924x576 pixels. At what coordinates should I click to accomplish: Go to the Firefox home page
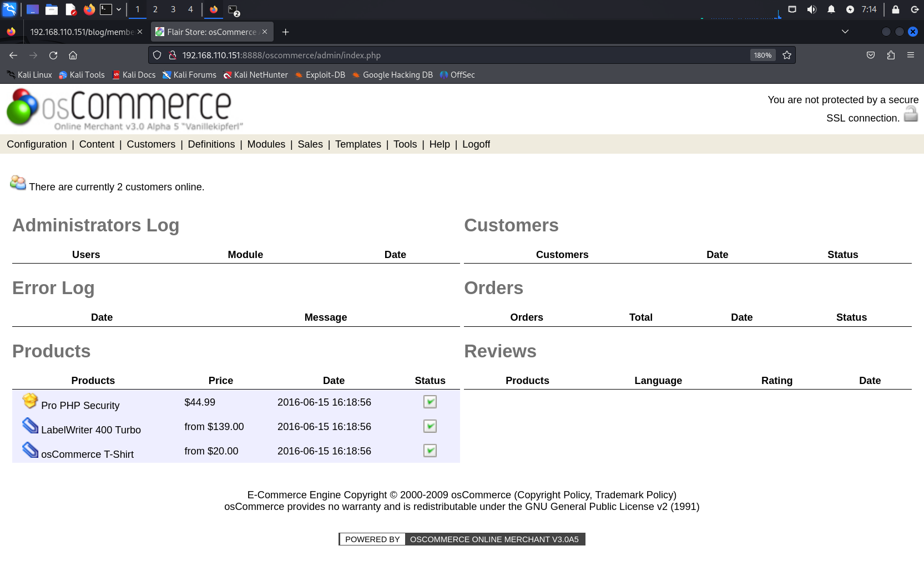point(73,55)
